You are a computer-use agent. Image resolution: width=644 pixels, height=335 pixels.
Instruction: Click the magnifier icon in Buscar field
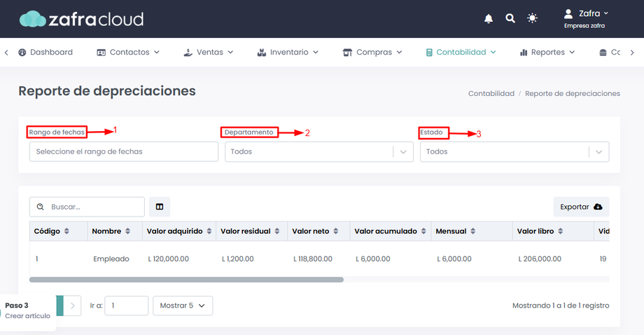coord(41,207)
